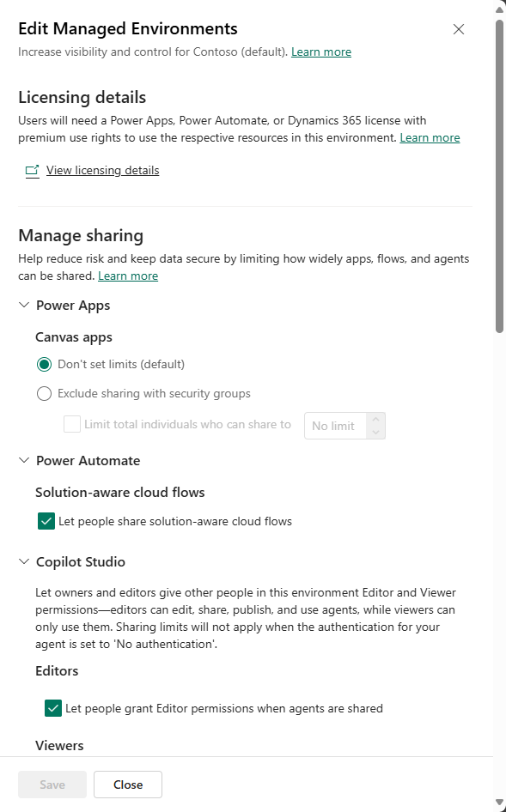Click the chevron next to Power Automate
The image size is (506, 812).
click(x=23, y=460)
